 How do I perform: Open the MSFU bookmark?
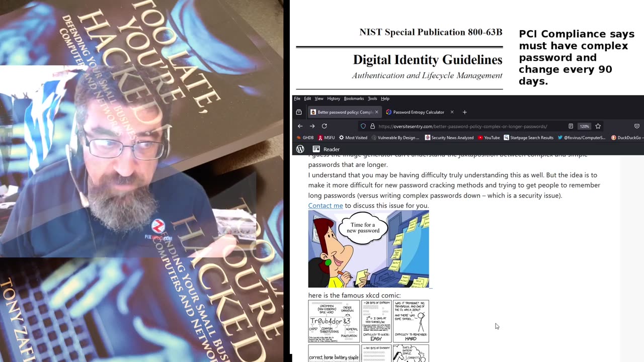(x=326, y=138)
